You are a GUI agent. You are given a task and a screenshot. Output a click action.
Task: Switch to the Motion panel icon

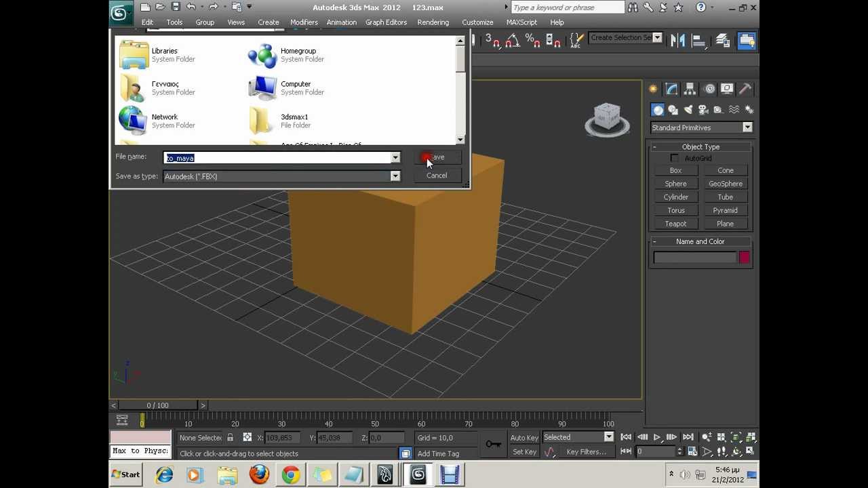pyautogui.click(x=709, y=89)
